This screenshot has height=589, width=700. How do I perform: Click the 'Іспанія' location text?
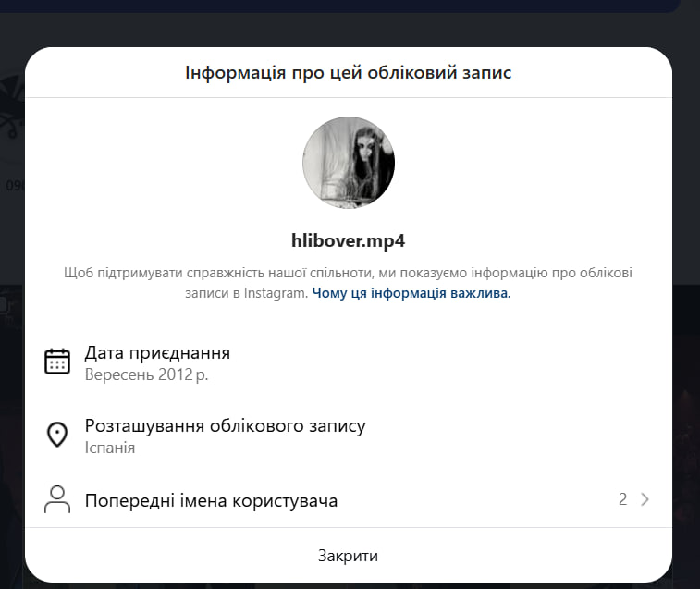pos(110,448)
